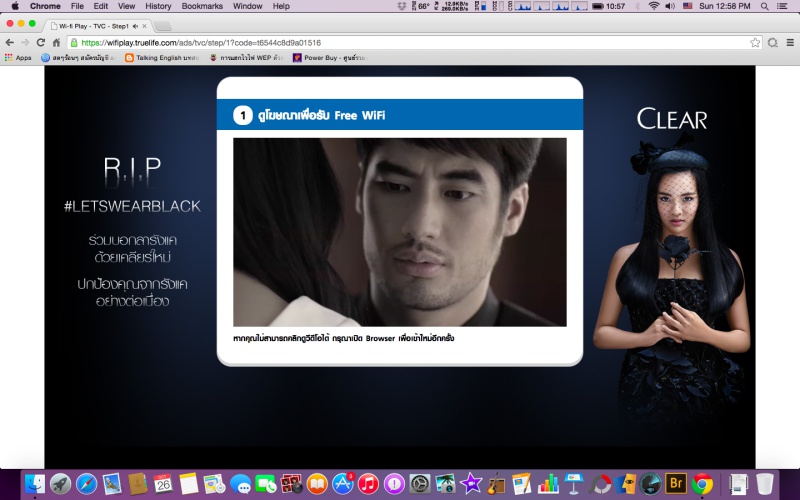Open Spotlight search magnifier icon
This screenshot has height=500, width=800.
[764, 6]
